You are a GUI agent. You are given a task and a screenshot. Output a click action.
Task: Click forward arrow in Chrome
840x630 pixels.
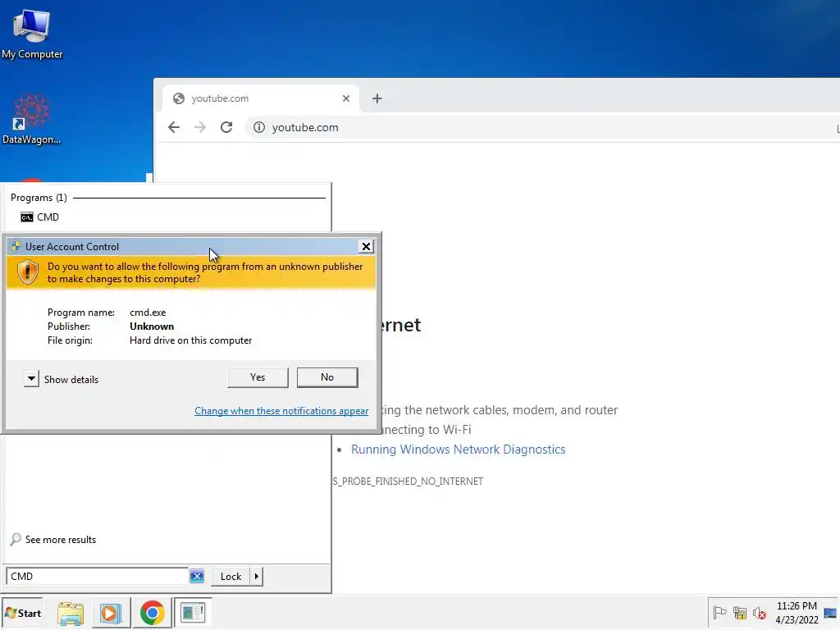(x=200, y=127)
